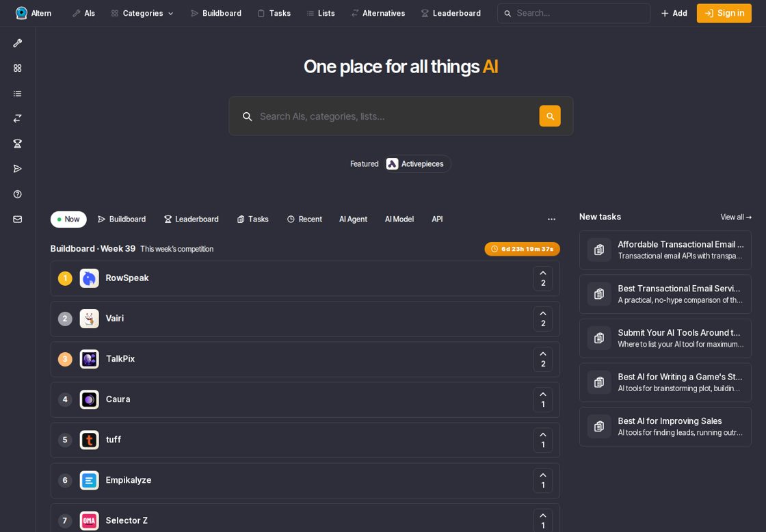
Task: Click the top navigation Search field
Action: pyautogui.click(x=574, y=13)
